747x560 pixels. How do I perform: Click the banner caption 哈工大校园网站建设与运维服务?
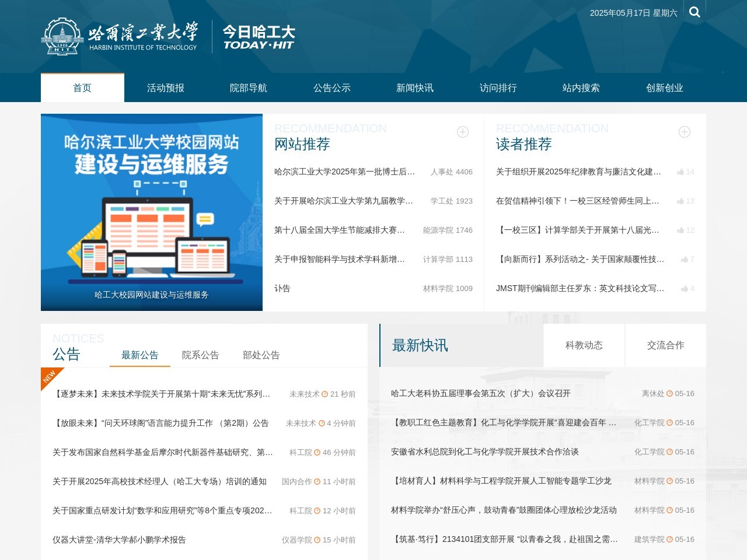(152, 295)
